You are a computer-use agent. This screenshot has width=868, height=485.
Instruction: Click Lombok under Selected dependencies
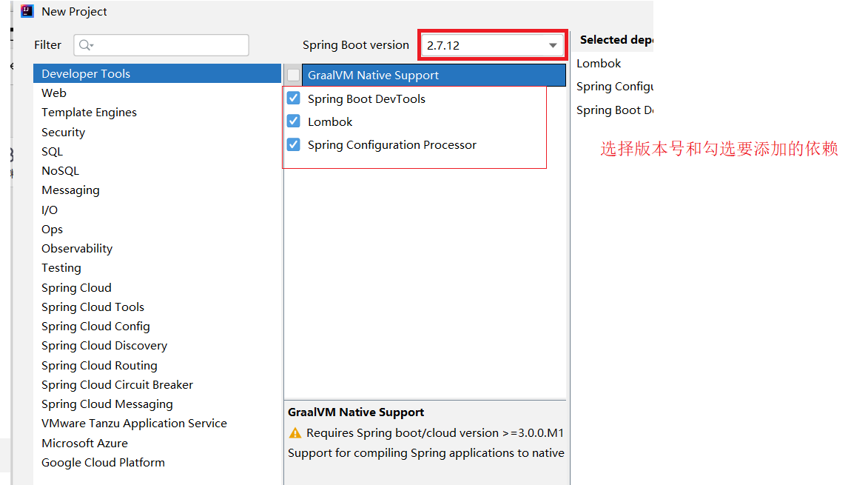coord(599,63)
